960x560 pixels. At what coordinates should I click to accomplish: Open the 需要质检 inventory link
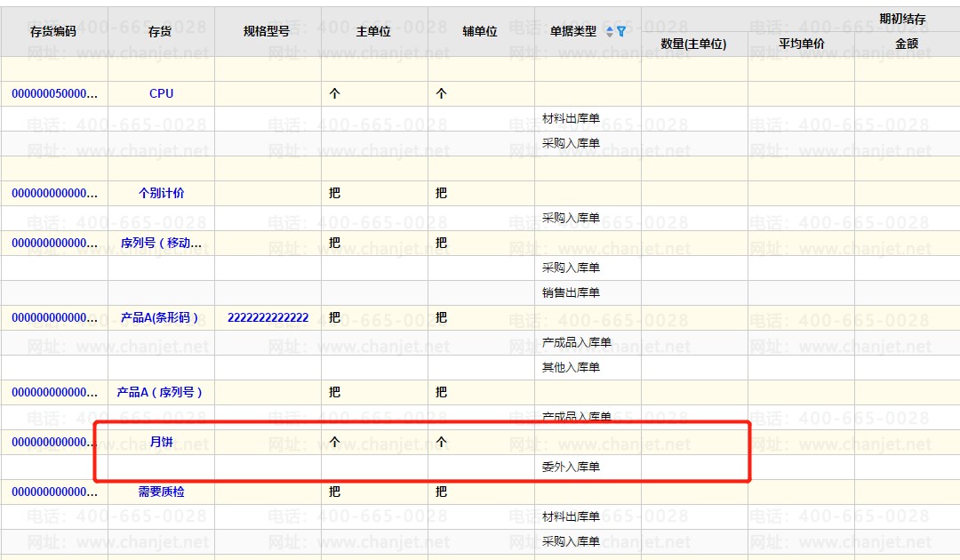(161, 492)
